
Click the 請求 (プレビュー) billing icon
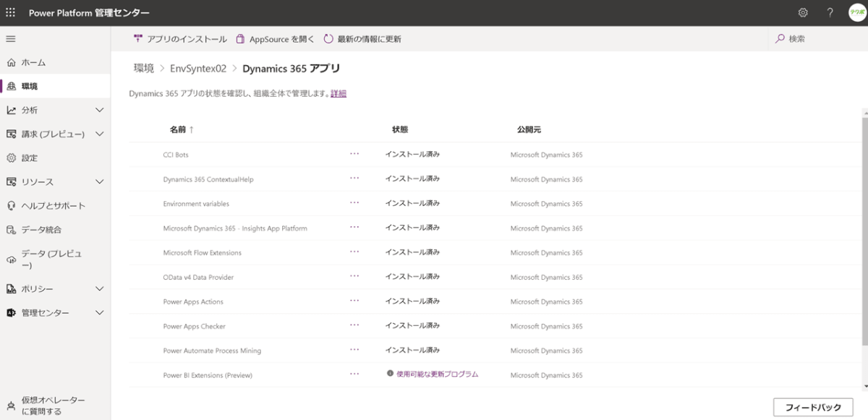tap(11, 134)
